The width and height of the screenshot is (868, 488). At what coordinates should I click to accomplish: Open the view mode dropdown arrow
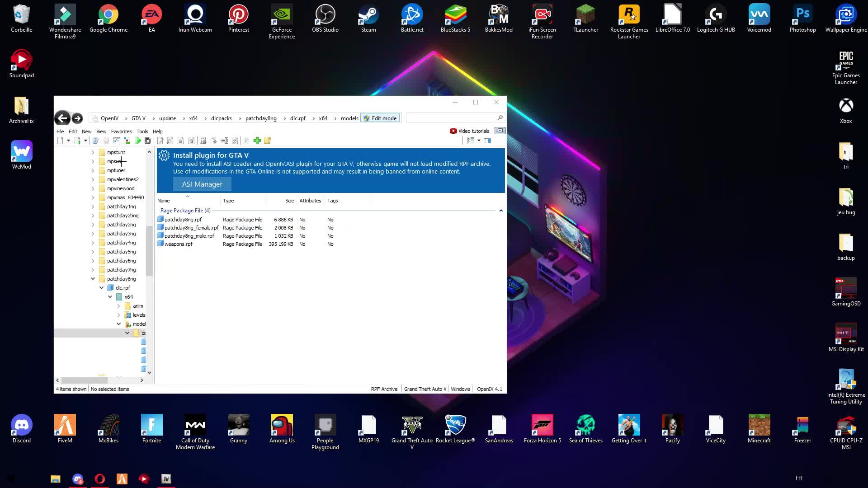pyautogui.click(x=479, y=141)
